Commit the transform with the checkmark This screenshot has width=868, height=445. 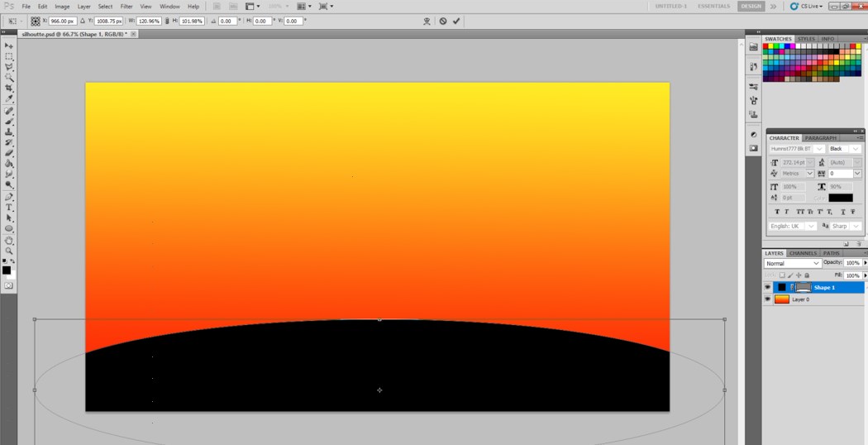tap(456, 21)
